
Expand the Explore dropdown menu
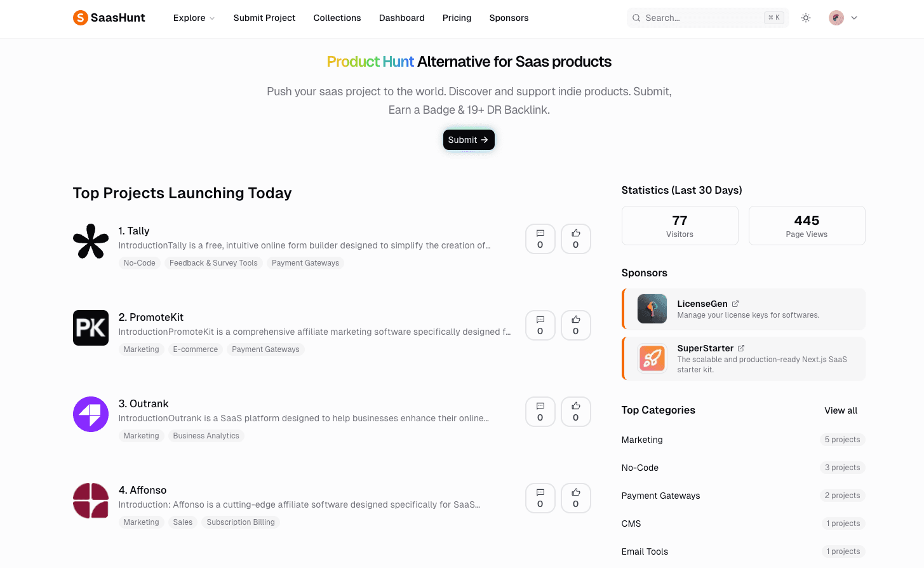(x=194, y=18)
